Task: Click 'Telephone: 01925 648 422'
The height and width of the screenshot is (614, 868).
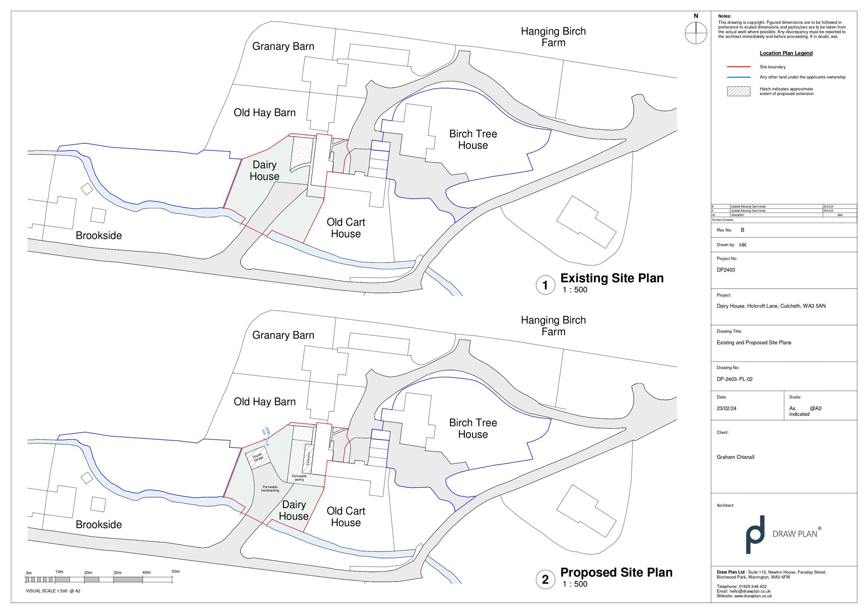Action: [x=741, y=587]
